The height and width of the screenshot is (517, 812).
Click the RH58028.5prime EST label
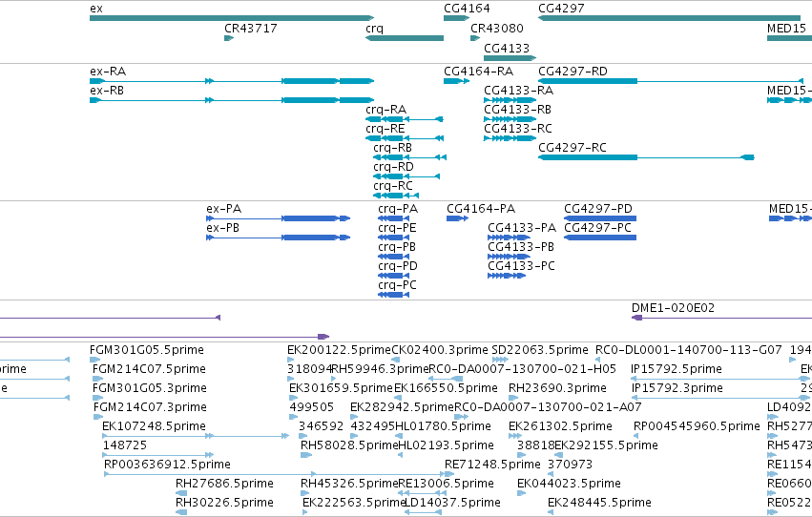click(349, 445)
